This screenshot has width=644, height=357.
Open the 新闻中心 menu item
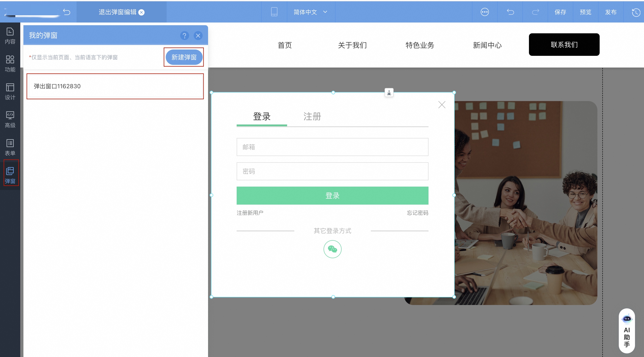coord(487,45)
